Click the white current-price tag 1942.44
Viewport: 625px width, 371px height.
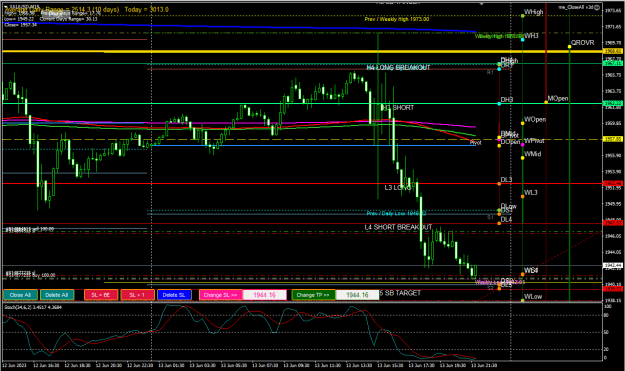coord(613,265)
